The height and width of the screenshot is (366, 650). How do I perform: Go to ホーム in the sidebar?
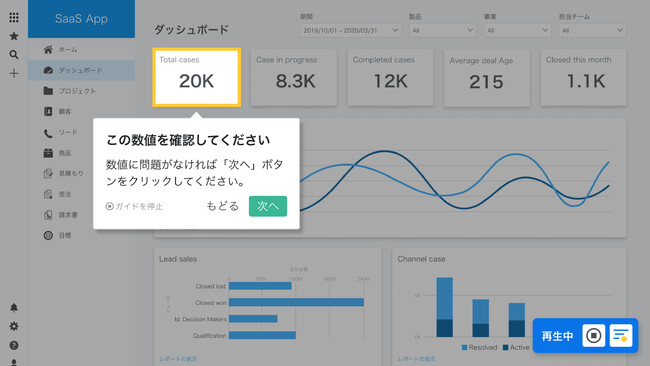81,50
